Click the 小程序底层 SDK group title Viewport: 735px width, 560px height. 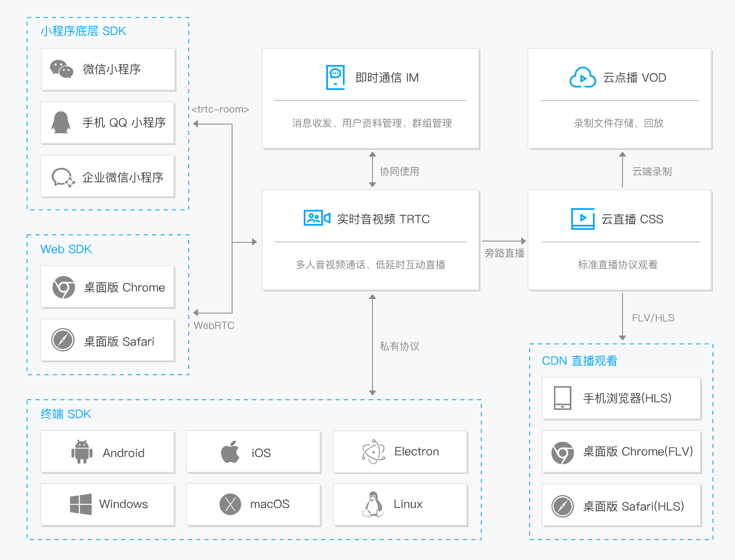[83, 31]
